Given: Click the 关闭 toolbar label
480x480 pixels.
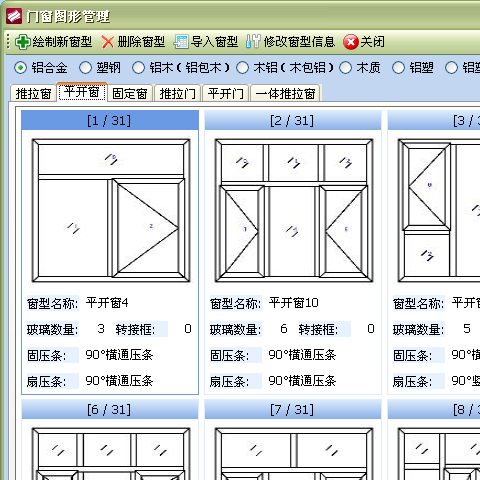Looking at the screenshot, I should click(x=372, y=42).
